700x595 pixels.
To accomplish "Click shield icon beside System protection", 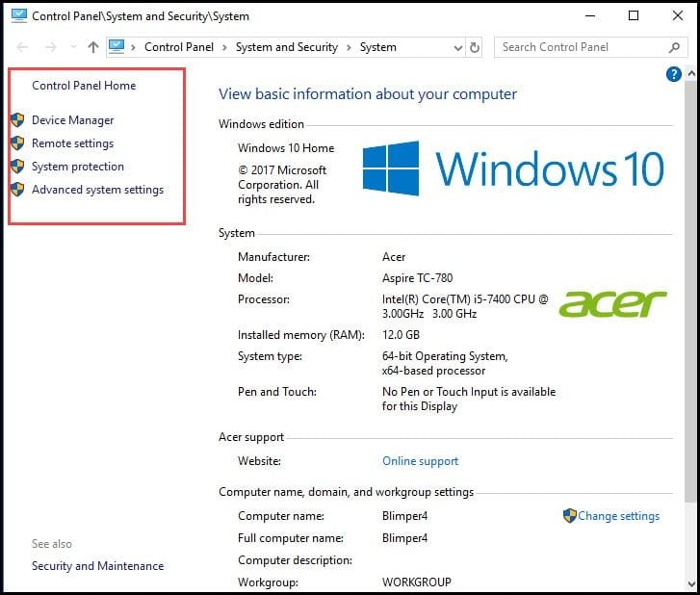I will click(17, 167).
